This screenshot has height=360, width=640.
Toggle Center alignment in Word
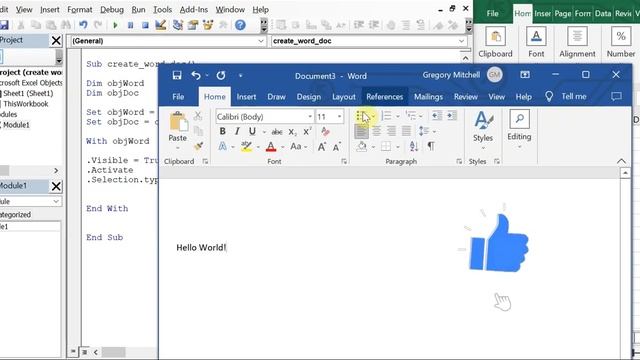[376, 131]
